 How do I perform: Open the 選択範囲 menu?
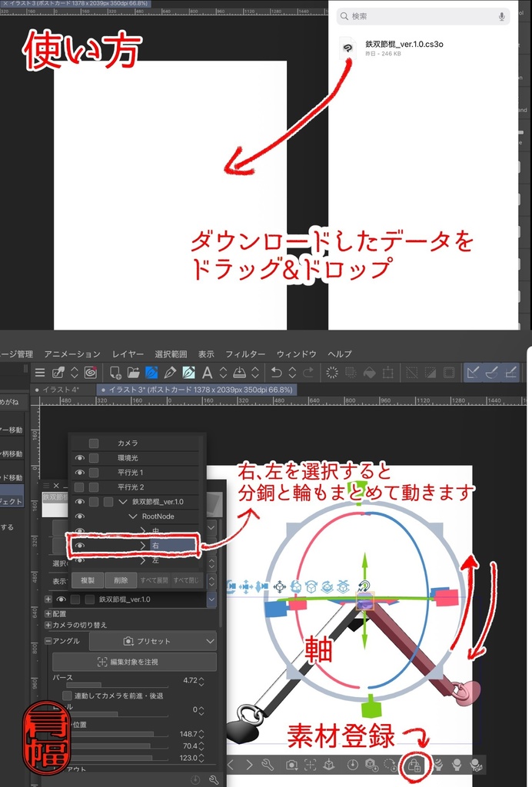click(x=171, y=354)
